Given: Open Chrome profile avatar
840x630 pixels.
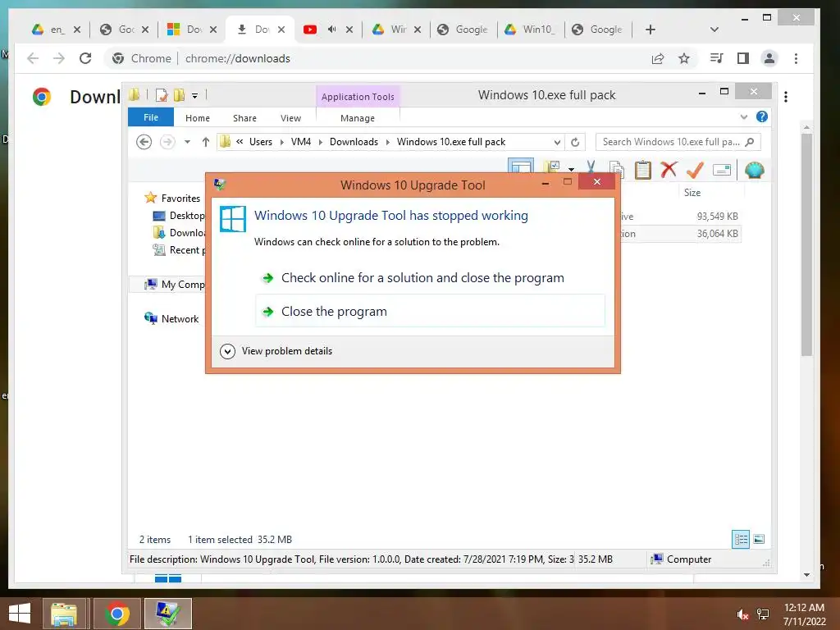Looking at the screenshot, I should click(x=769, y=58).
